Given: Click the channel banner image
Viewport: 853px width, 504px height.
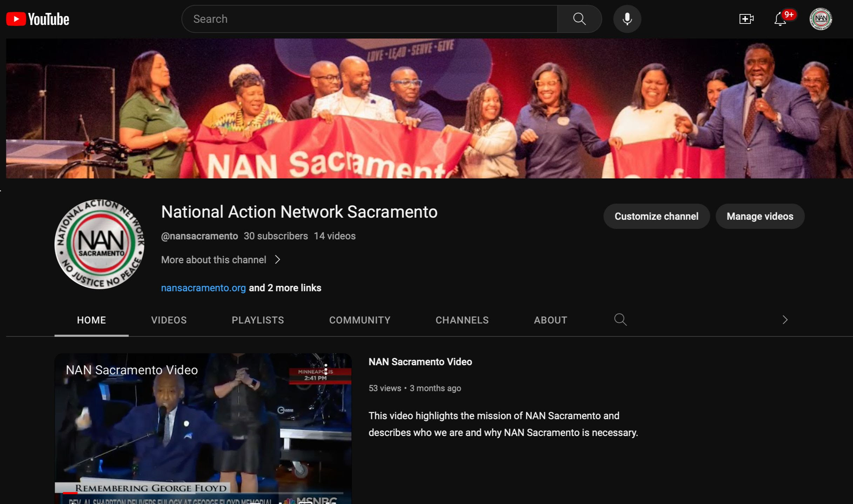Looking at the screenshot, I should coord(429,108).
